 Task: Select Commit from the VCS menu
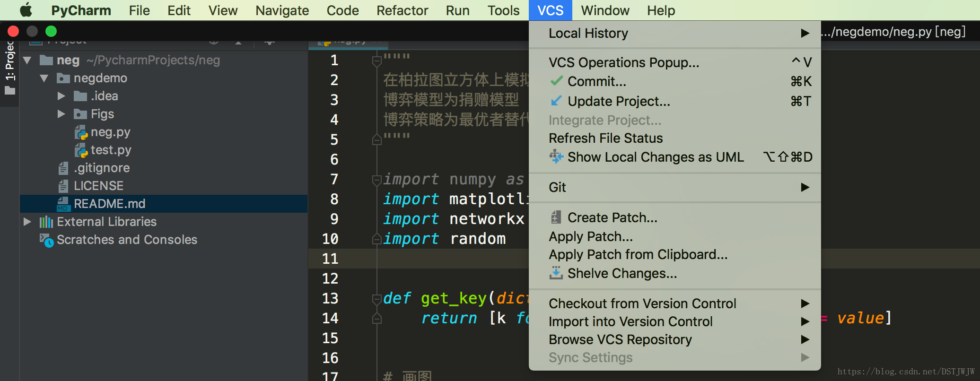click(x=675, y=81)
